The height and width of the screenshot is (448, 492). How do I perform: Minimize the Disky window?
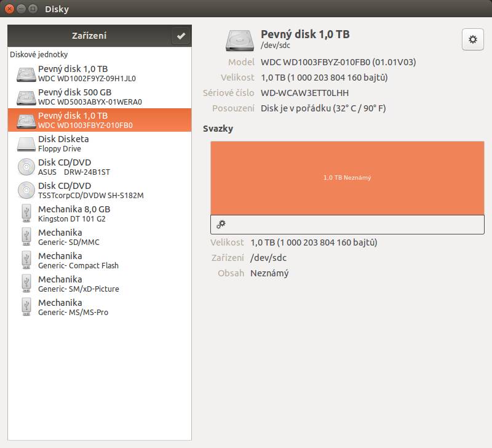point(21,9)
